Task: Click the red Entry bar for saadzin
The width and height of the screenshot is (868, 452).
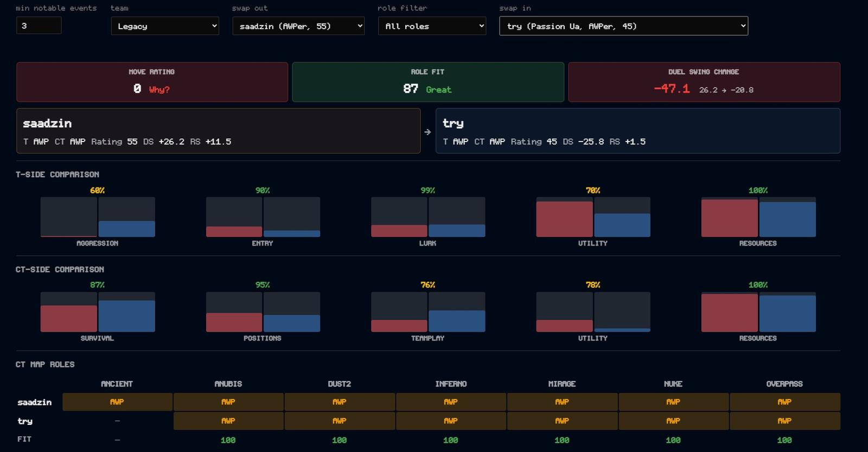Action: click(x=234, y=231)
